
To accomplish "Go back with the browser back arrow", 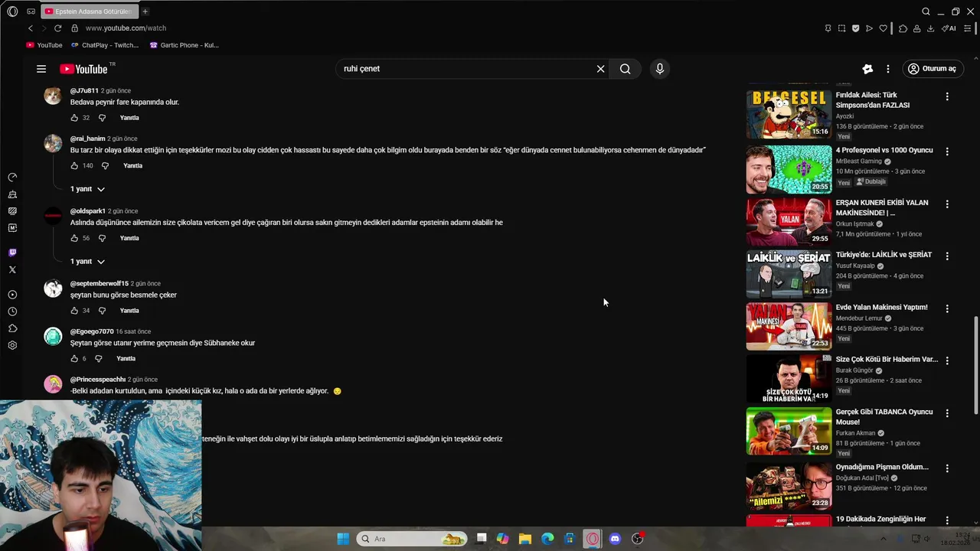I will tap(31, 28).
